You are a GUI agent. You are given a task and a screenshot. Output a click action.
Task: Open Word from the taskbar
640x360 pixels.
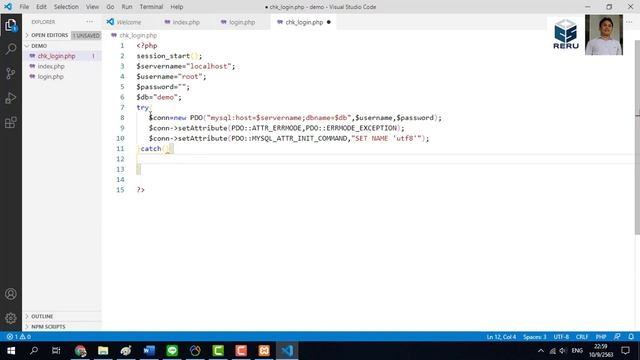(x=149, y=351)
